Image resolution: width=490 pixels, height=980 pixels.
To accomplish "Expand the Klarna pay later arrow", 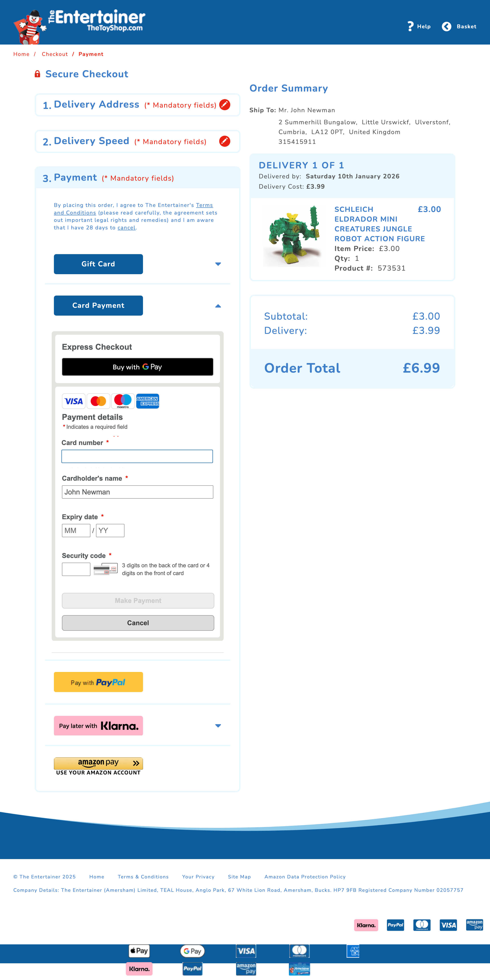I will [x=218, y=726].
